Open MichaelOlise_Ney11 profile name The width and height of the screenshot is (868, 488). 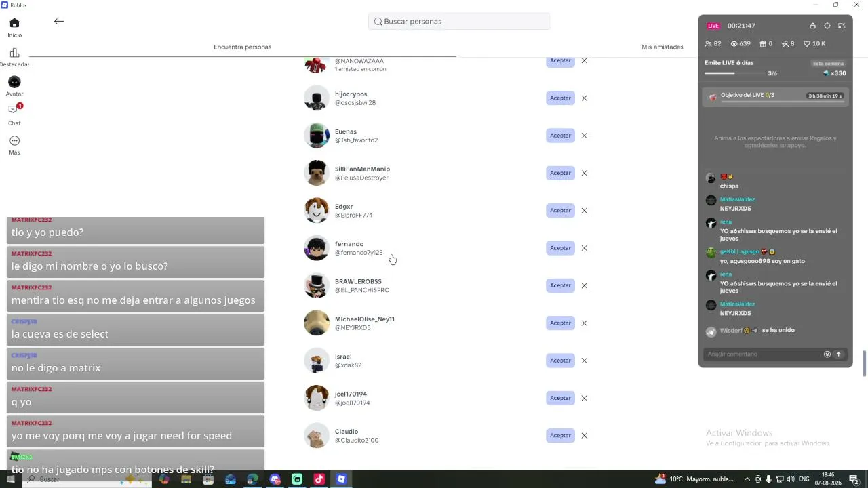coord(364,319)
